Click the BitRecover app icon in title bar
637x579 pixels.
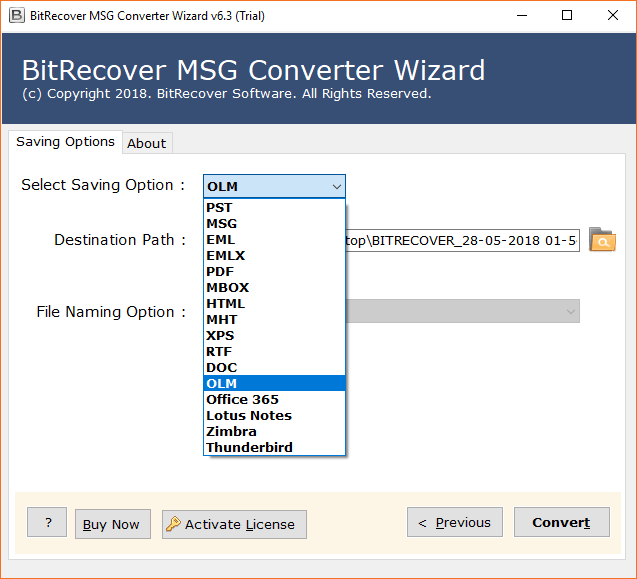click(17, 15)
